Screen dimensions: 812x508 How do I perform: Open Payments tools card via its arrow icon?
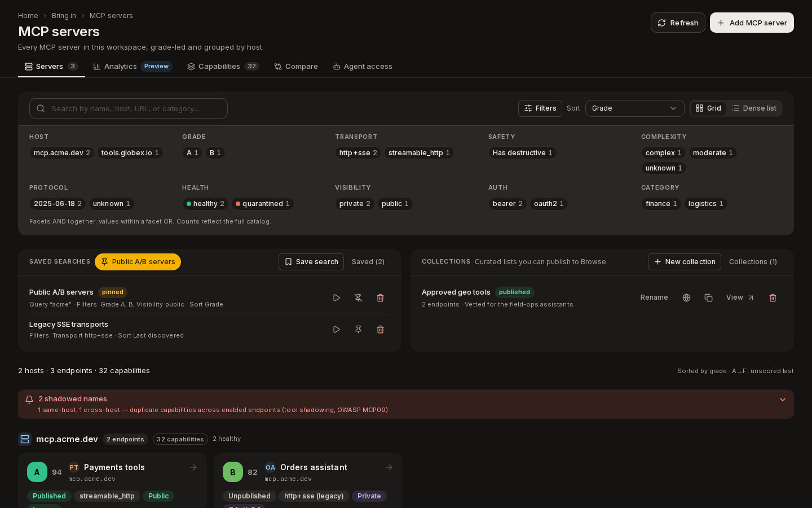click(193, 467)
